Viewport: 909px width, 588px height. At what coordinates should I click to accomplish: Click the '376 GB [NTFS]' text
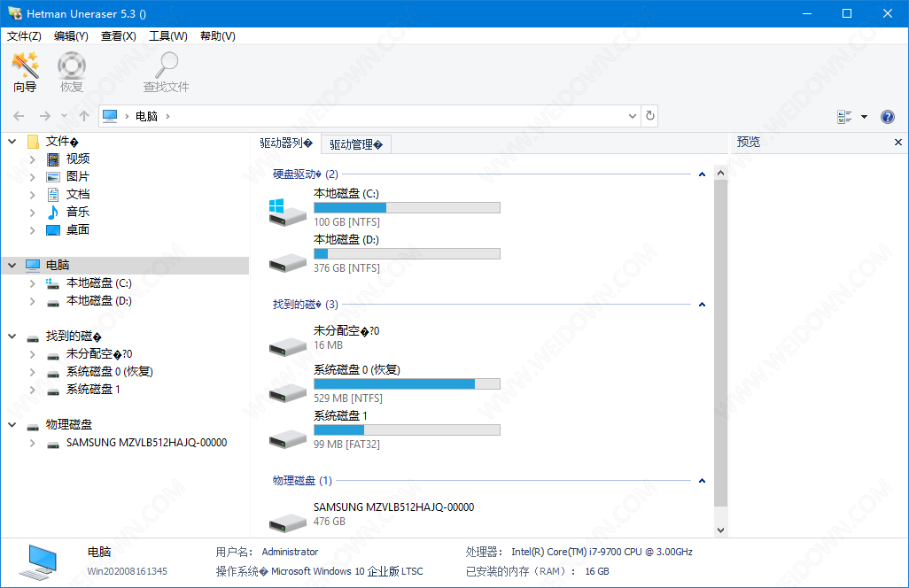coord(346,268)
